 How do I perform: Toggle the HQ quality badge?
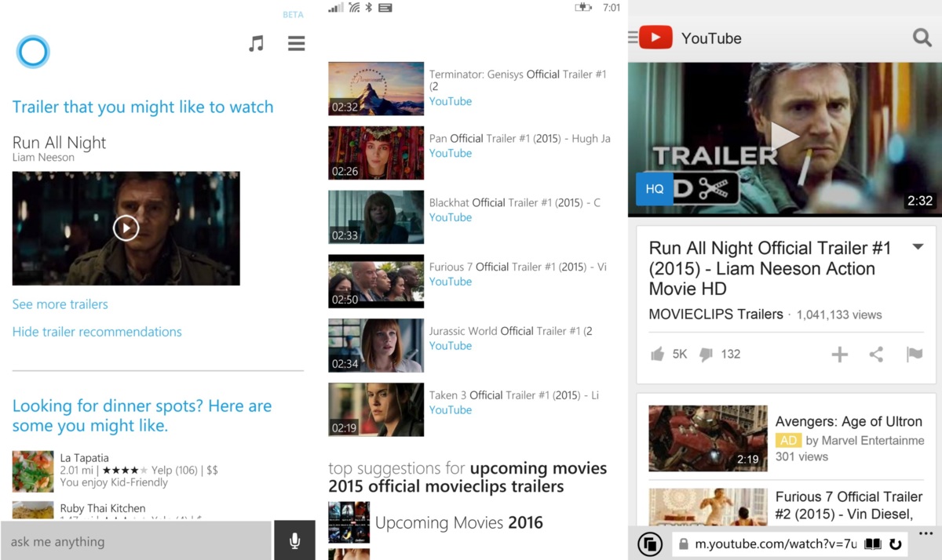coord(655,189)
